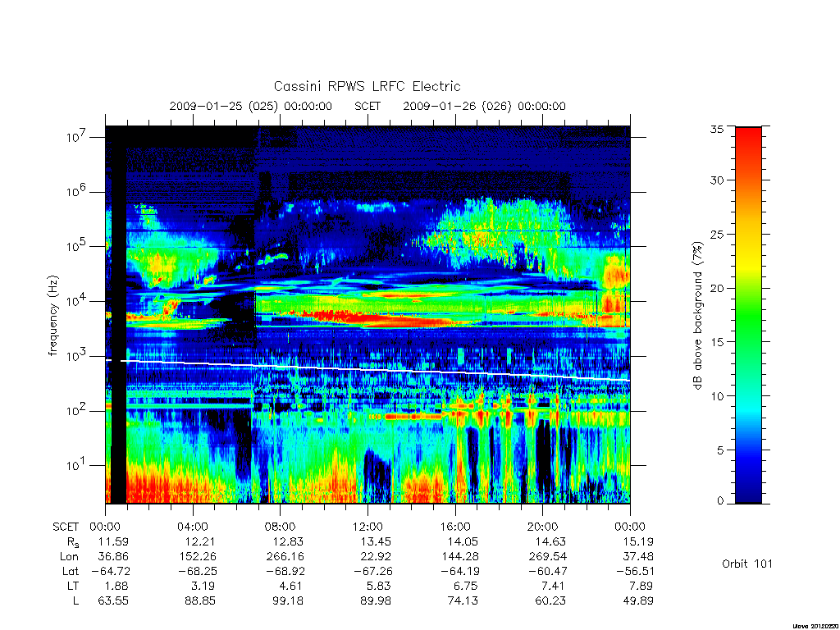
Task: Click the L value '63.55'
Action: [113, 600]
